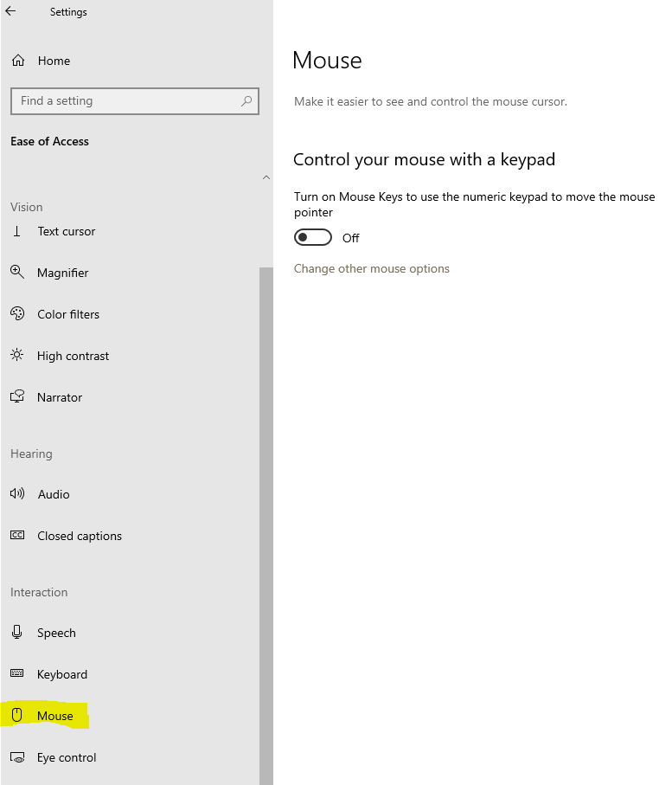Click the magnifying glass in the search box
The image size is (672, 785).
(x=245, y=101)
